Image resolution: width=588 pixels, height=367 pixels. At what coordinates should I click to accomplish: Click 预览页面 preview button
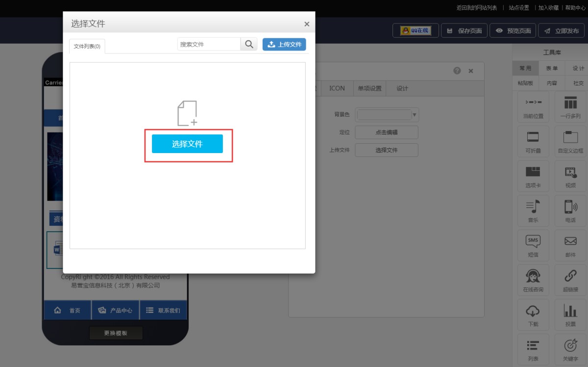pos(513,30)
